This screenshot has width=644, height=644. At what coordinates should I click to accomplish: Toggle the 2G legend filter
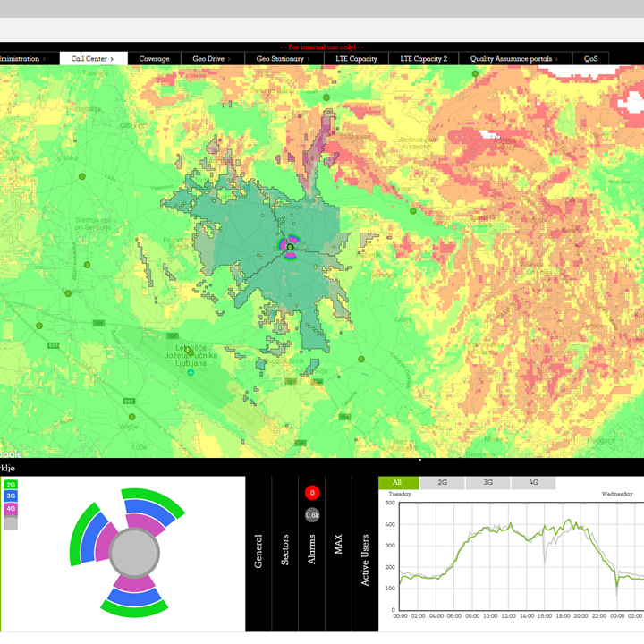pyautogui.click(x=11, y=485)
